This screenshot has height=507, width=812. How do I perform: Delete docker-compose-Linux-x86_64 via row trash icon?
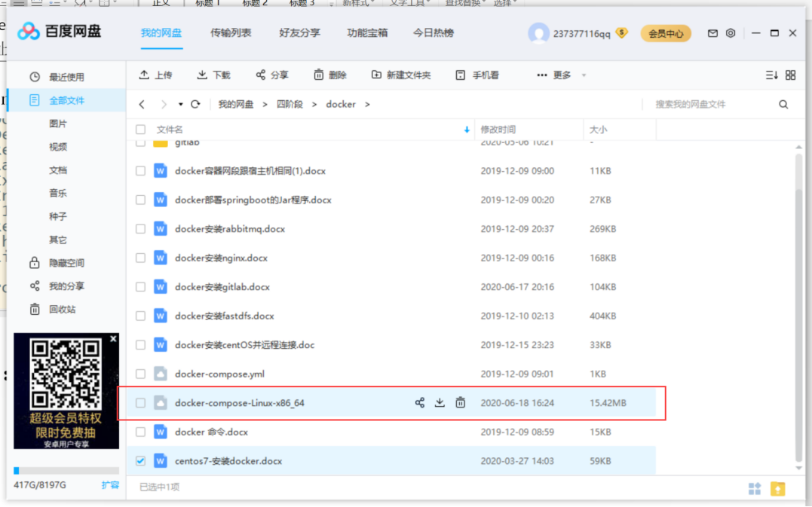460,402
